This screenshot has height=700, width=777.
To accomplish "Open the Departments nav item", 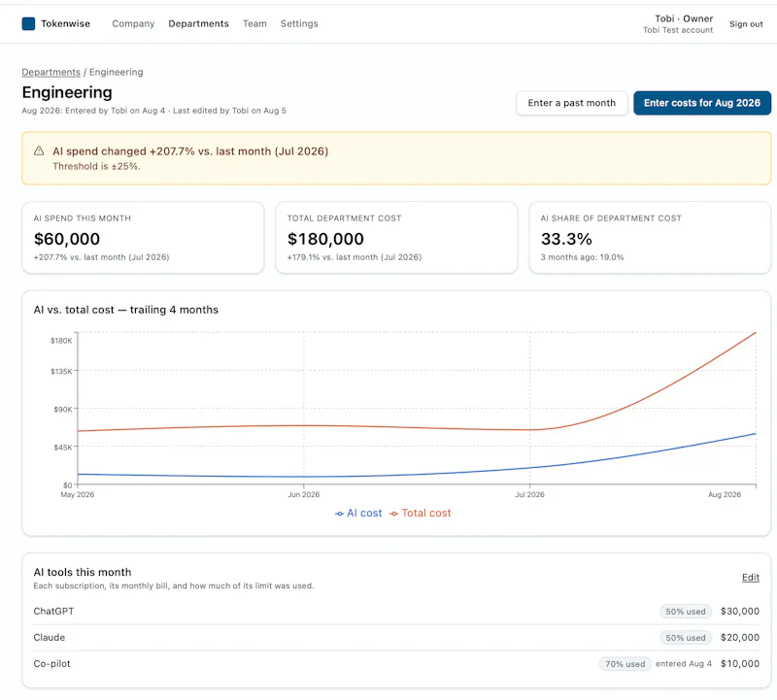I will [199, 23].
